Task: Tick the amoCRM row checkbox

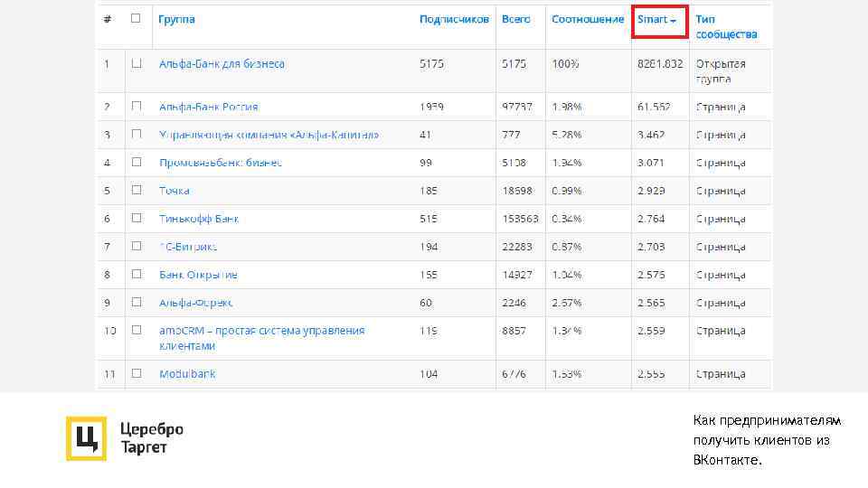Action: click(x=137, y=330)
